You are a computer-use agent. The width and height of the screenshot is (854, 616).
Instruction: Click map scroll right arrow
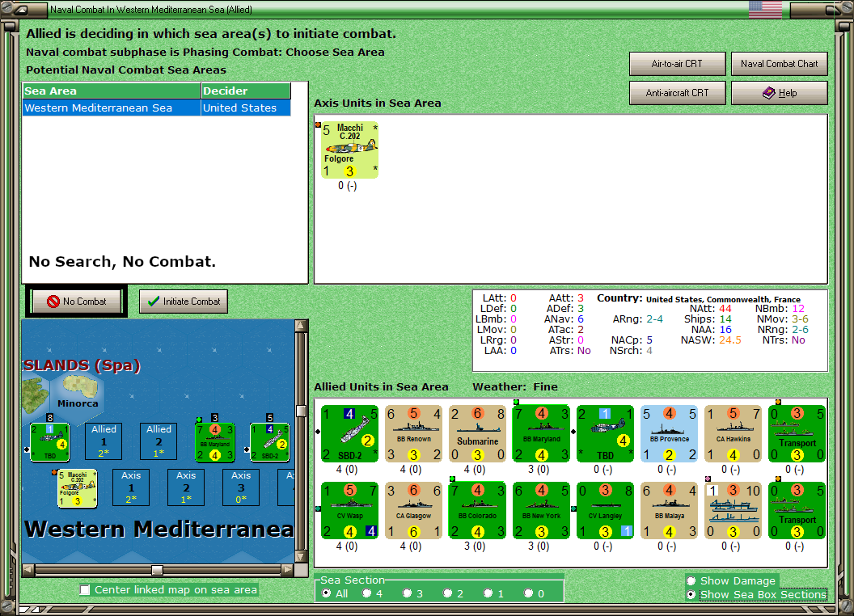pyautogui.click(x=287, y=570)
